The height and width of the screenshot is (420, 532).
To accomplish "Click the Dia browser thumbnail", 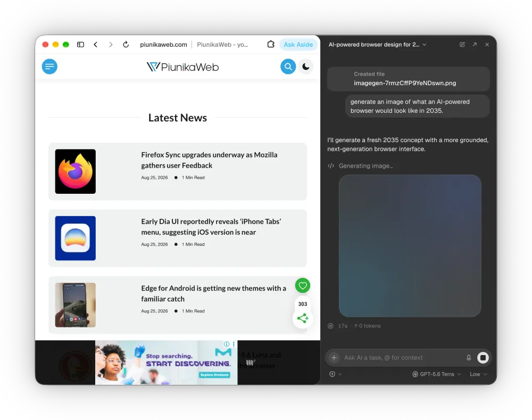I will pos(76,238).
